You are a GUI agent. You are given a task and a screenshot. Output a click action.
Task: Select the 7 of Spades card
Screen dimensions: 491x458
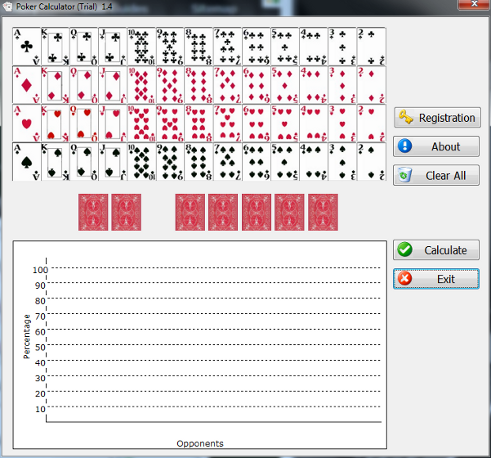pyautogui.click(x=228, y=162)
